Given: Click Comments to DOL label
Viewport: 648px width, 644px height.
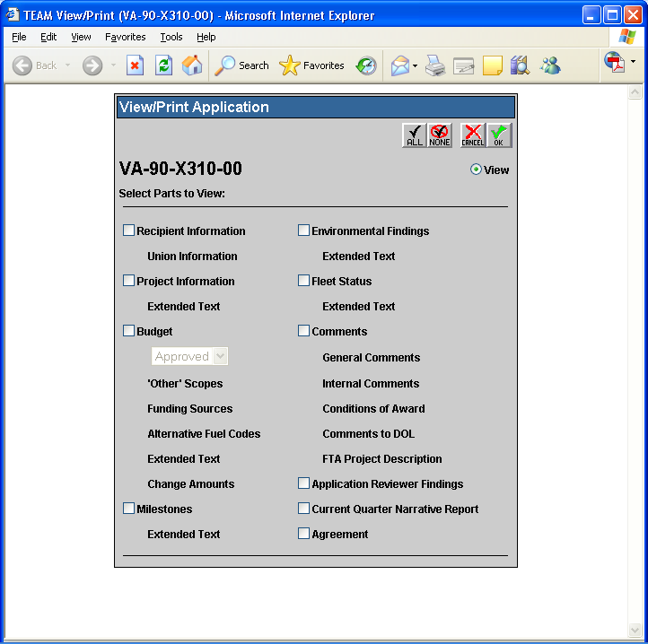Looking at the screenshot, I should [x=368, y=434].
